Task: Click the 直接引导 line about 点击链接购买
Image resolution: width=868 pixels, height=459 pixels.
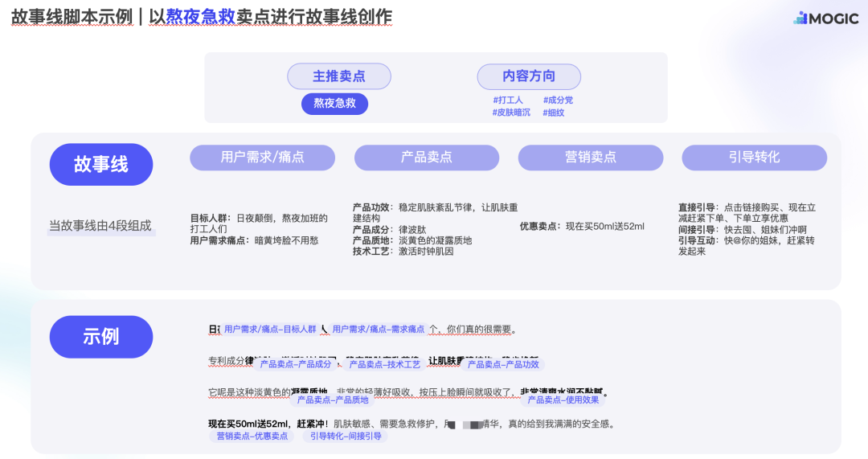Action: 747,212
